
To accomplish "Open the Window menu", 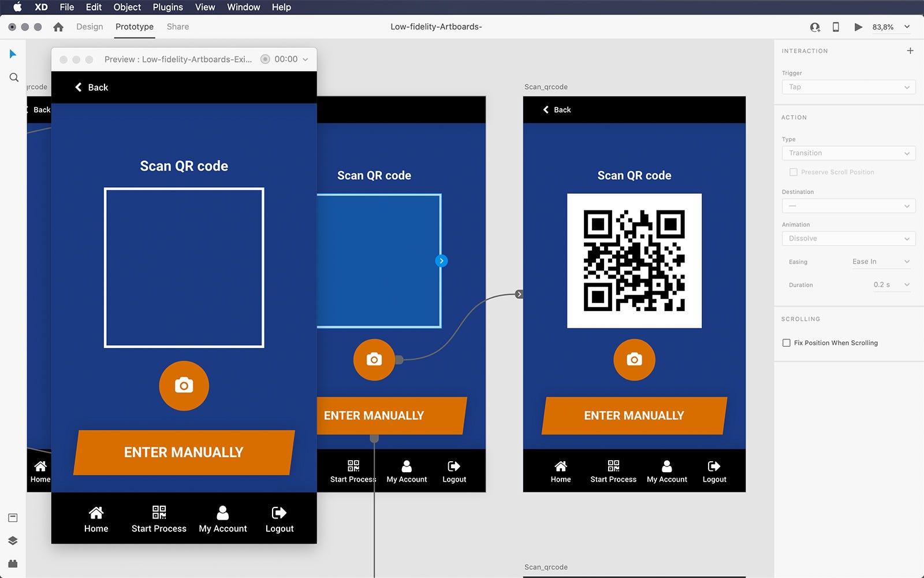I will (x=243, y=7).
